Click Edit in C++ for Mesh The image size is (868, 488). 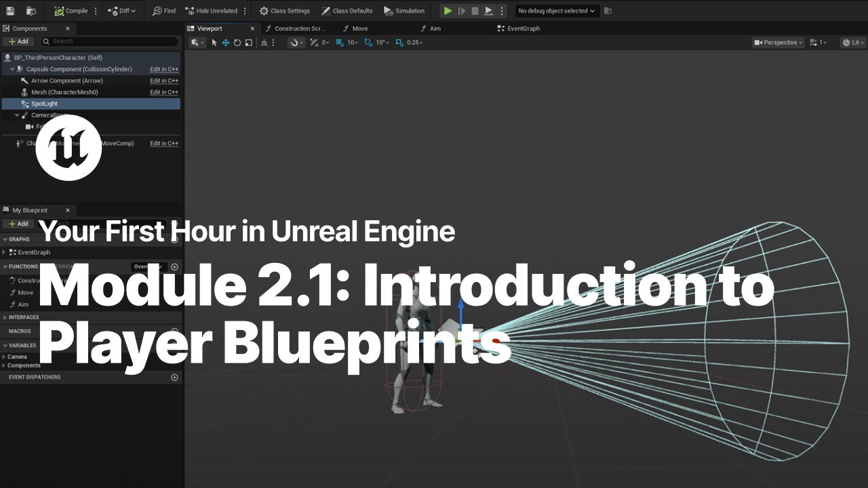(x=164, y=92)
